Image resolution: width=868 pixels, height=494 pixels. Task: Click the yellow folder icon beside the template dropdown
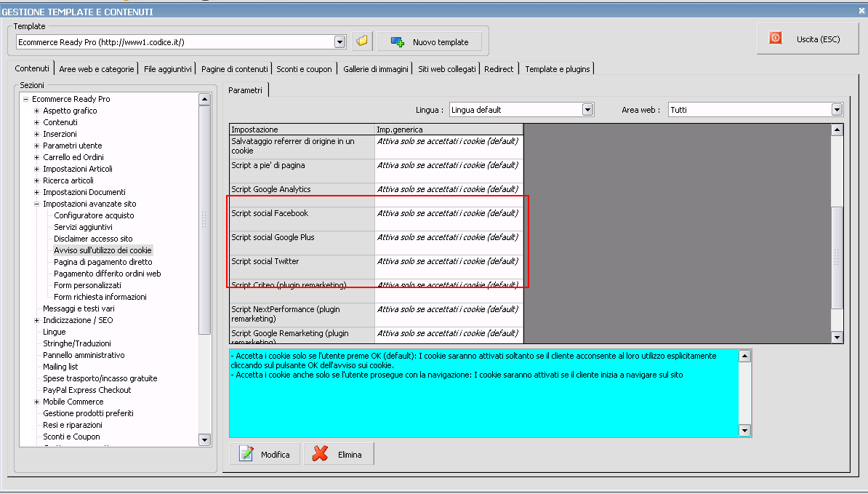(x=362, y=41)
